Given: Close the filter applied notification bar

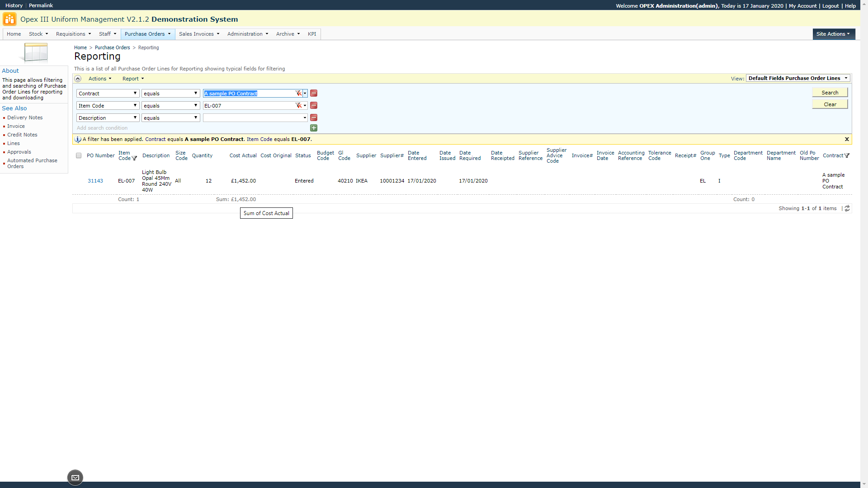Looking at the screenshot, I should 847,139.
